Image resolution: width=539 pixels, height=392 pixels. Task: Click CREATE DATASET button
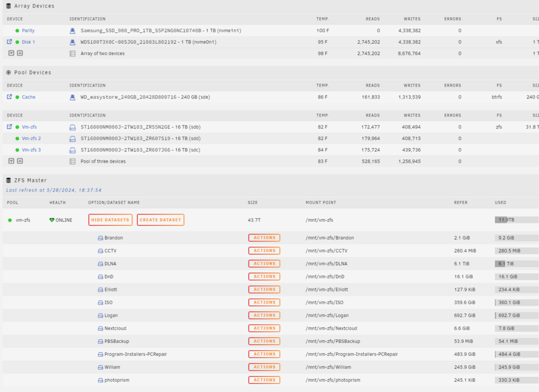(x=161, y=220)
